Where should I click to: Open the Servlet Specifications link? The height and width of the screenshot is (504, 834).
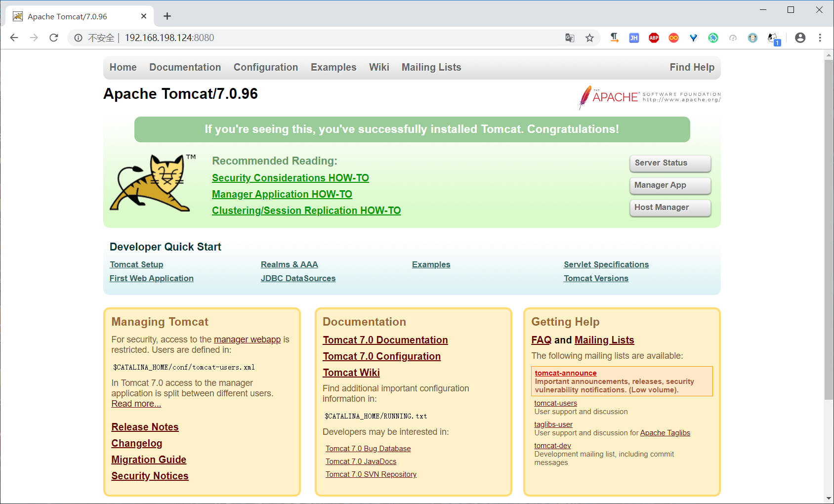pyautogui.click(x=606, y=264)
